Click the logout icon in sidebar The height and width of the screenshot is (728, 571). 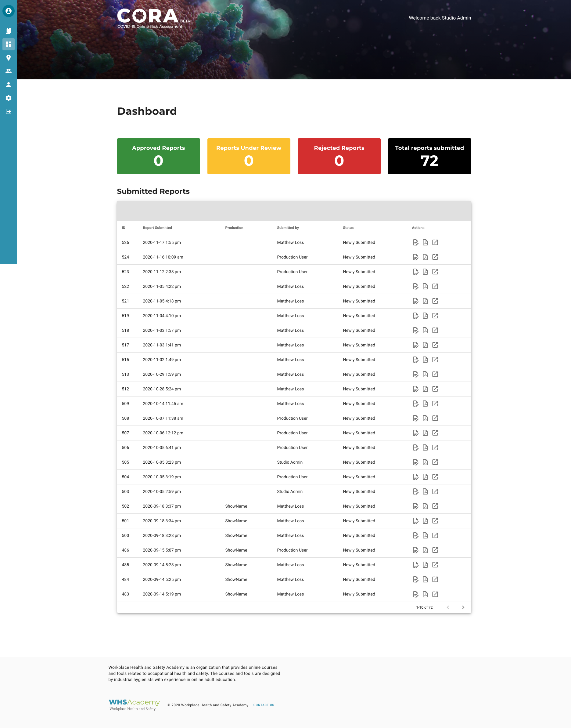tap(8, 111)
